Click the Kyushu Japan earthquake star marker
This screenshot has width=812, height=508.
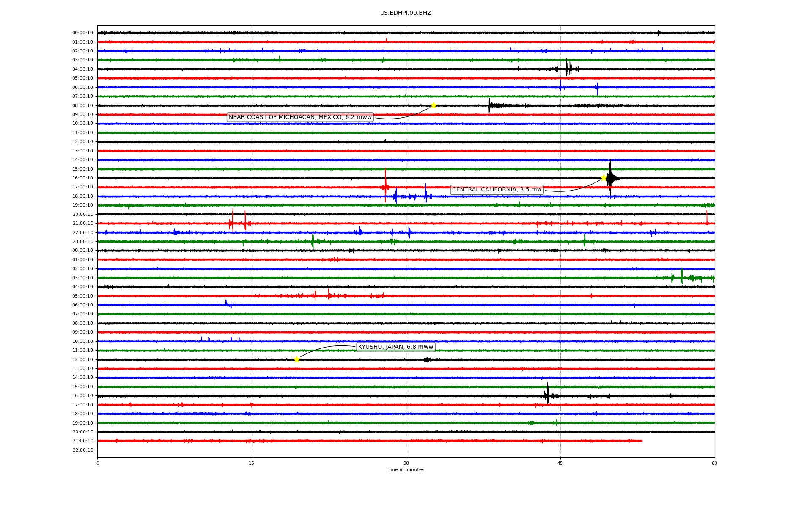[x=296, y=359]
